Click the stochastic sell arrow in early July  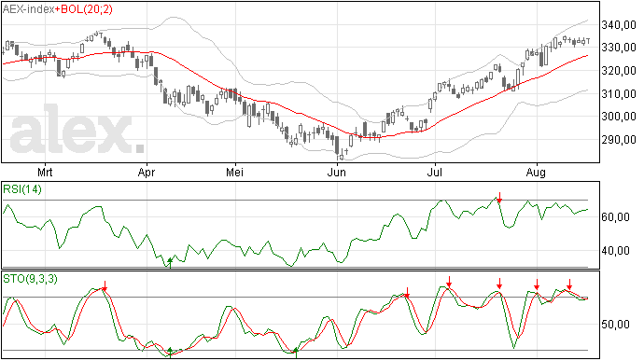pos(449,282)
